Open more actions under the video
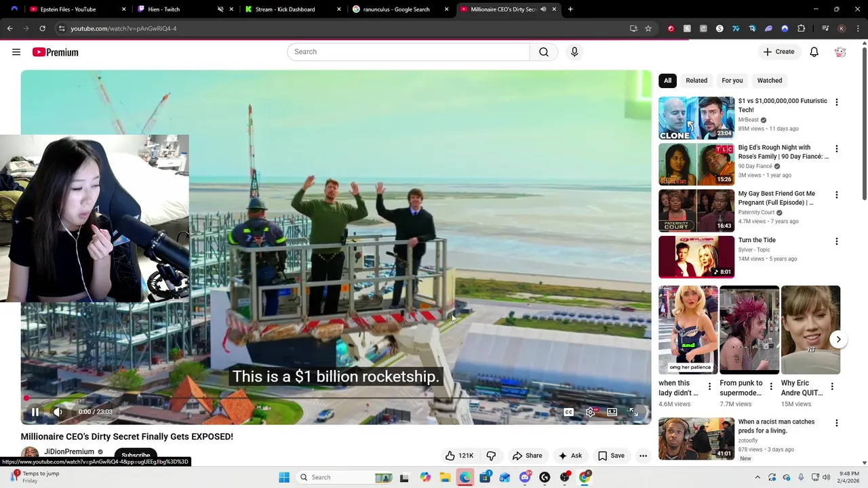 (x=643, y=455)
